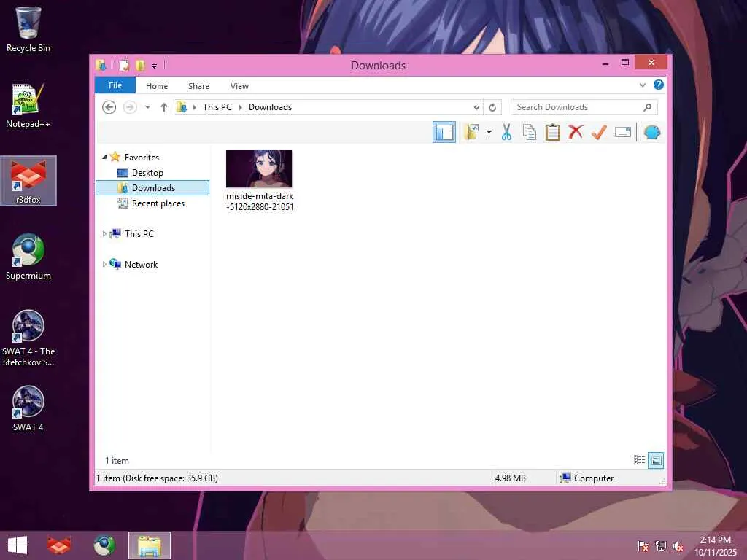Open the Windows Start button
Screen dimensions: 747x560
18,545
